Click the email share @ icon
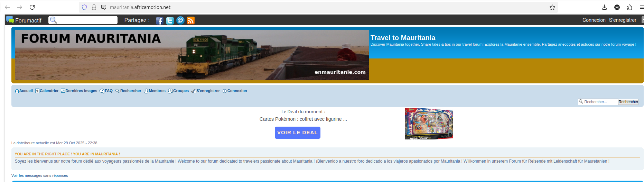Screen dimensions: 644x182 (x=180, y=20)
